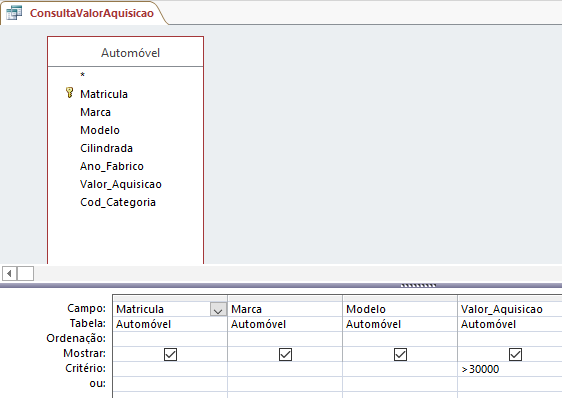Click the Critério cell for Matricula
This screenshot has width=562, height=398.
coord(170,369)
